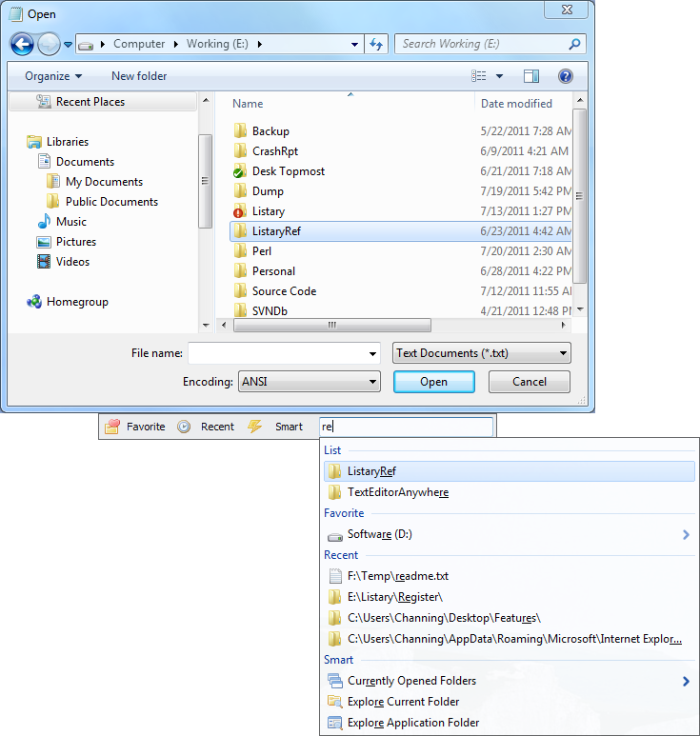Screen dimensions: 700x736
Task: Click the navigation pane vertical scrollbar thumb
Action: click(x=205, y=181)
